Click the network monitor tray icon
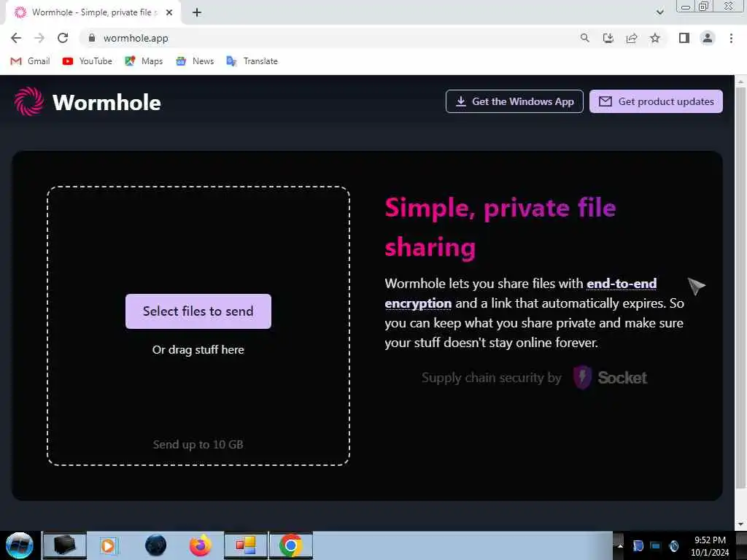The height and width of the screenshot is (560, 747). (656, 545)
